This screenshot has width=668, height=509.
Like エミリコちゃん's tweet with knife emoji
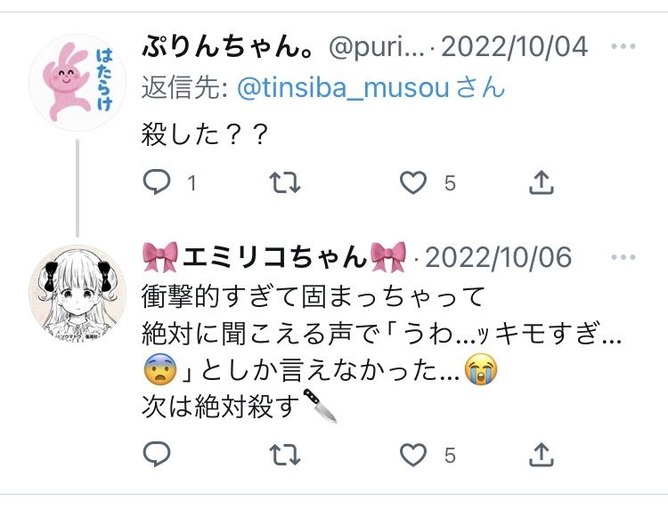[x=413, y=454]
